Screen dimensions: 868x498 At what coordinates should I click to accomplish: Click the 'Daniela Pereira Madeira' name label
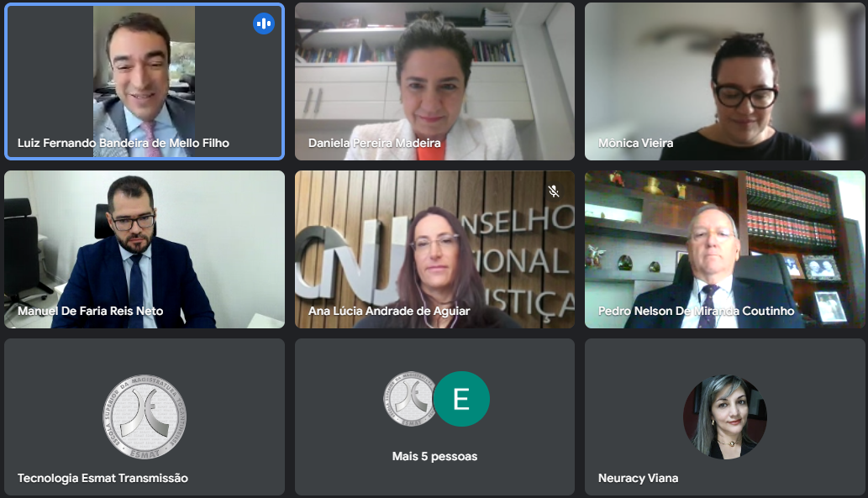tap(374, 143)
